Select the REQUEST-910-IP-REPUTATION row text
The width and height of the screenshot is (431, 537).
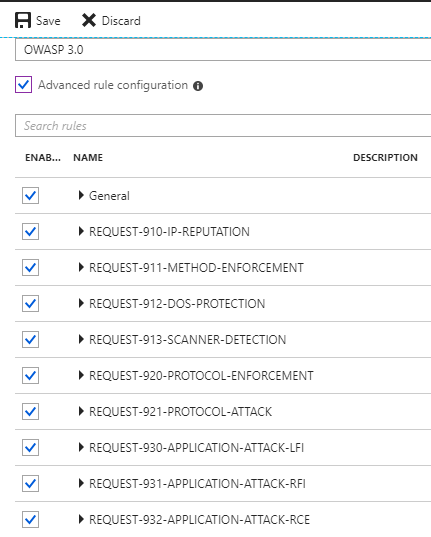[169, 232]
